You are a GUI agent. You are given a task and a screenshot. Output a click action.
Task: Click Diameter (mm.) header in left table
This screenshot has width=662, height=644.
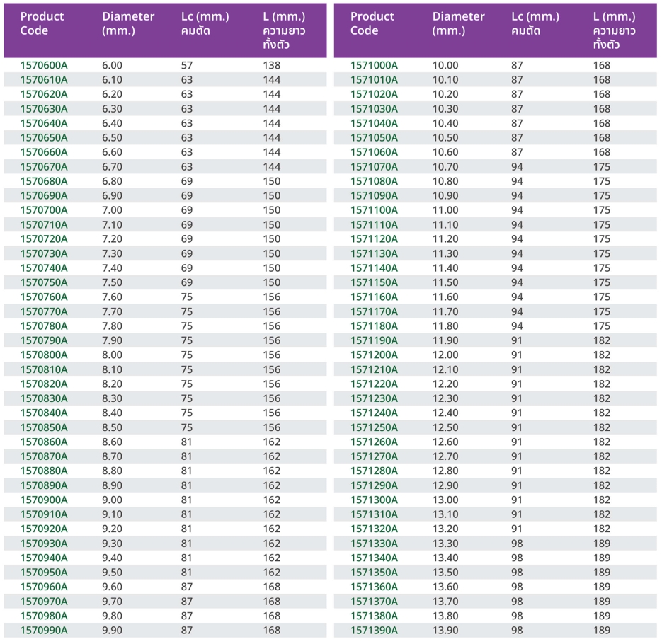128,23
